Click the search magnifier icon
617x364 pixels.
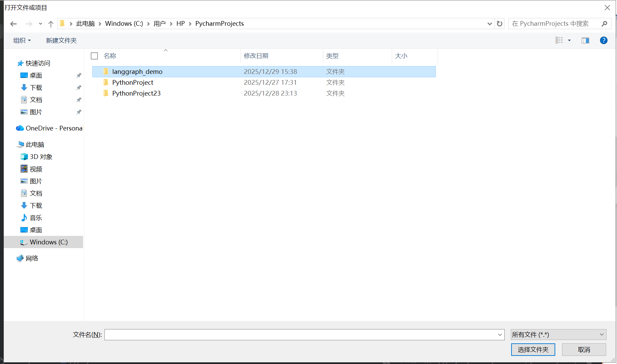tap(604, 24)
